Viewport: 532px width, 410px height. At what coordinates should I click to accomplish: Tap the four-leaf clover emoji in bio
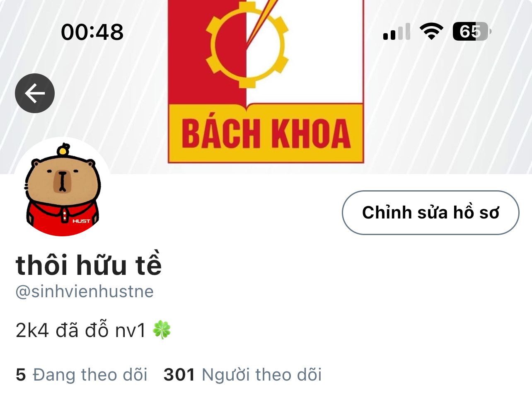[x=162, y=330]
